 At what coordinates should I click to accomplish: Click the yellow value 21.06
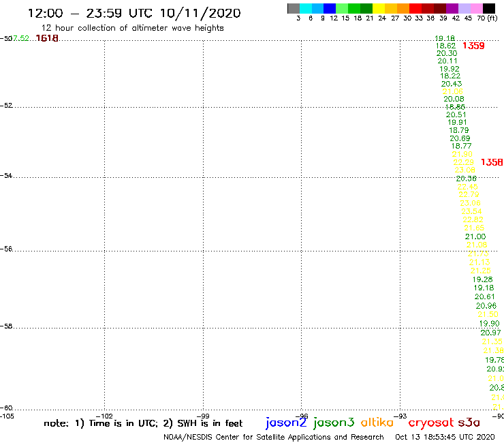coord(452,91)
